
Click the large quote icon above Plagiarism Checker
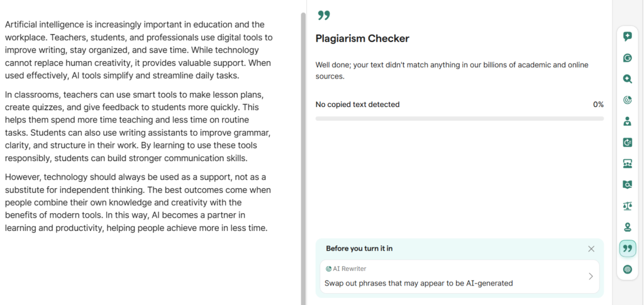pos(323,15)
